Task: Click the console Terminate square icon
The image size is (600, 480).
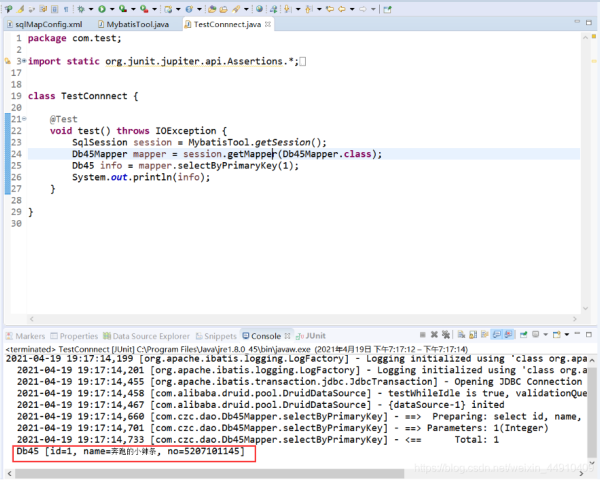Action: (422, 335)
